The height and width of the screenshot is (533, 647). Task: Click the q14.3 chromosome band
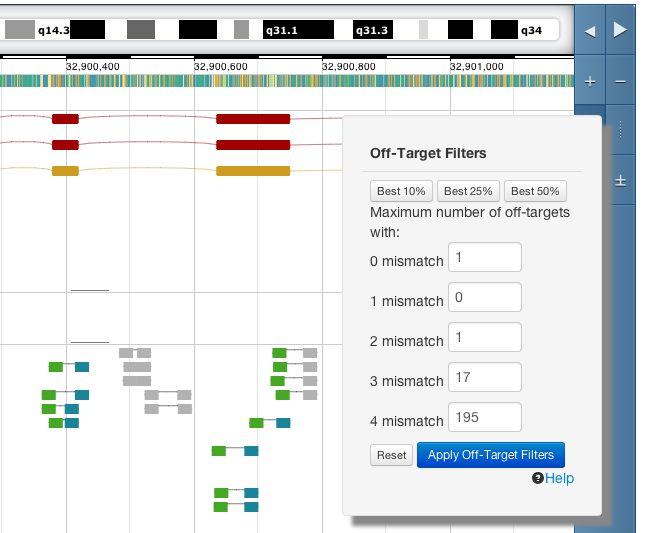tap(54, 31)
